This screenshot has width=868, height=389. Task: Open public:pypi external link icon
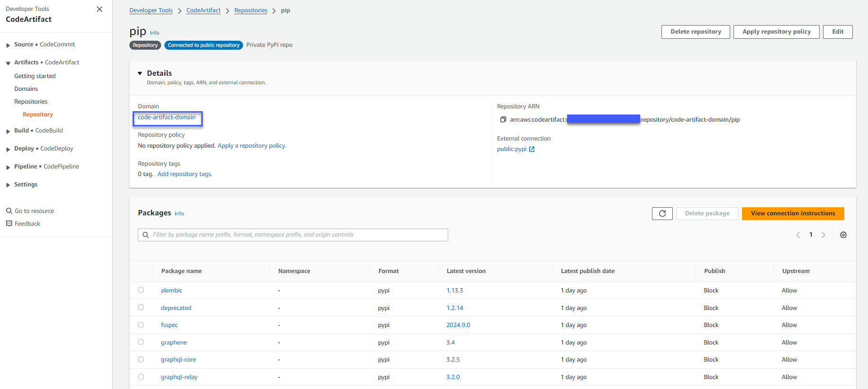(532, 149)
